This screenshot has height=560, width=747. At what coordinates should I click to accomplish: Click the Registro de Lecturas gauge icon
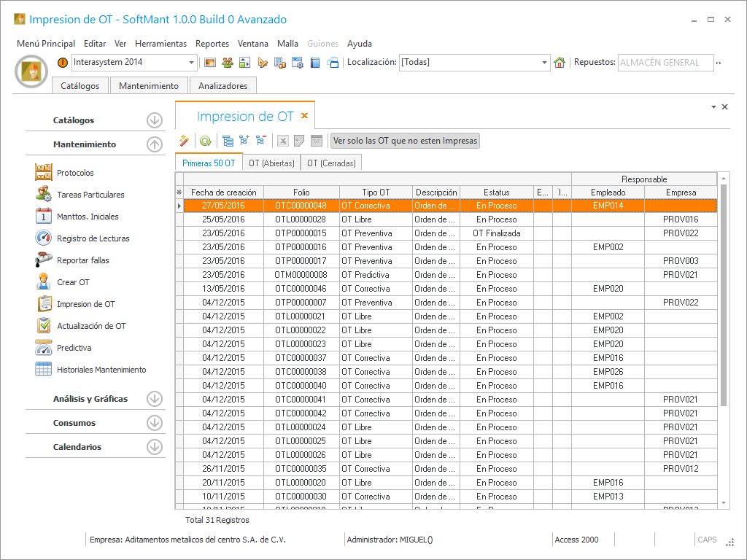tap(44, 238)
